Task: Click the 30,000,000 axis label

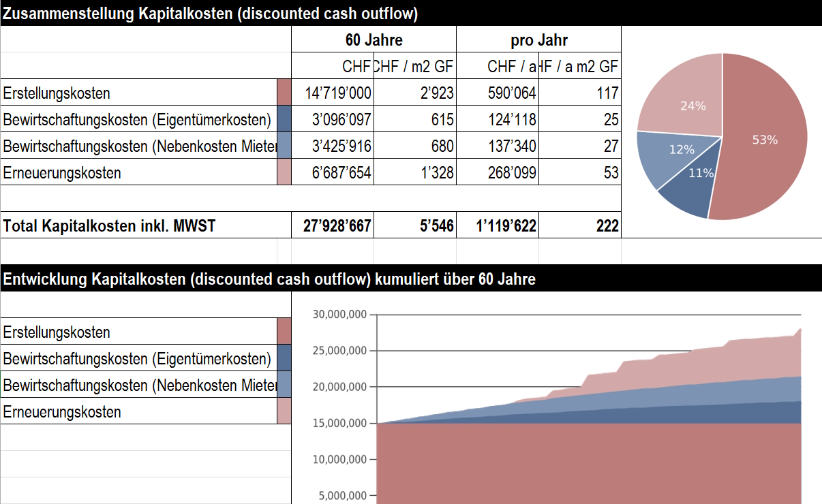Action: pos(340,315)
